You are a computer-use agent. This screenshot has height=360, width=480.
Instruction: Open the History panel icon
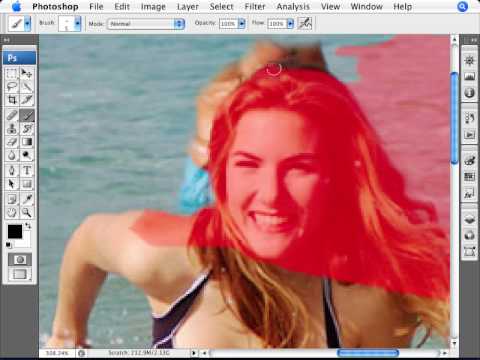click(469, 118)
